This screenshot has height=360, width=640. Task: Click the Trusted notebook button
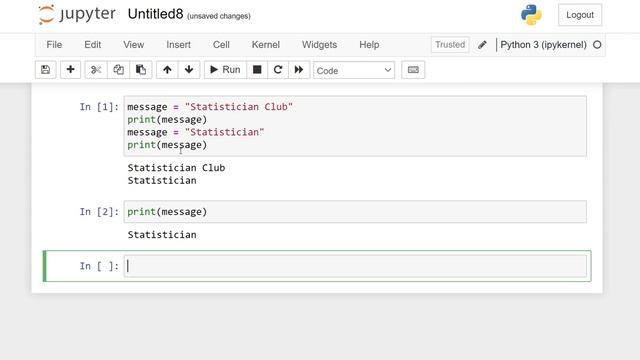tap(450, 44)
